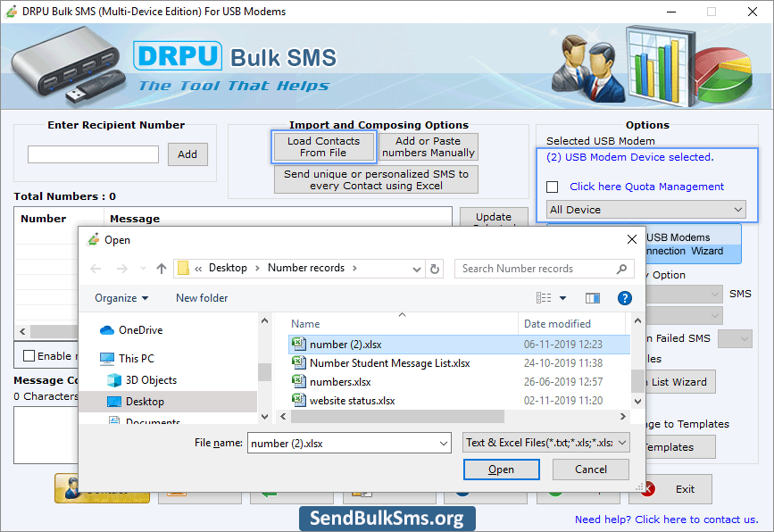Click navigation tree scrollbar up arrow
Image resolution: width=774 pixels, height=532 pixels.
pyautogui.click(x=264, y=321)
